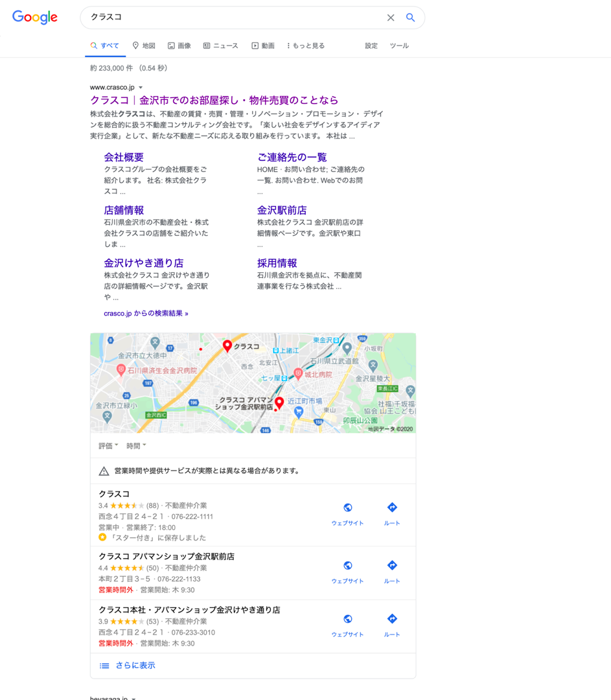Open the 動画 tab
The height and width of the screenshot is (700, 611).
[263, 45]
